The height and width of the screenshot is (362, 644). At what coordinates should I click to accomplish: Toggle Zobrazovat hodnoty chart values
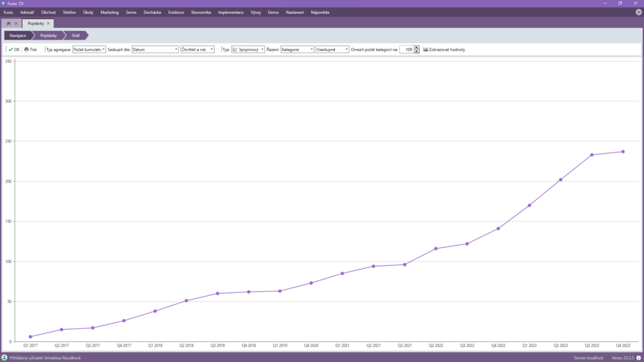[x=444, y=49]
